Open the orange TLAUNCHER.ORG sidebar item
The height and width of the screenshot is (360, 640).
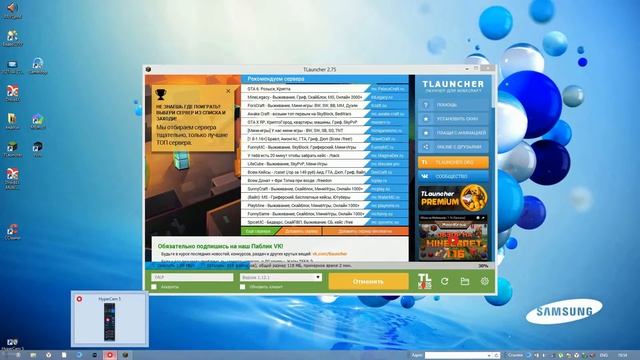453,162
